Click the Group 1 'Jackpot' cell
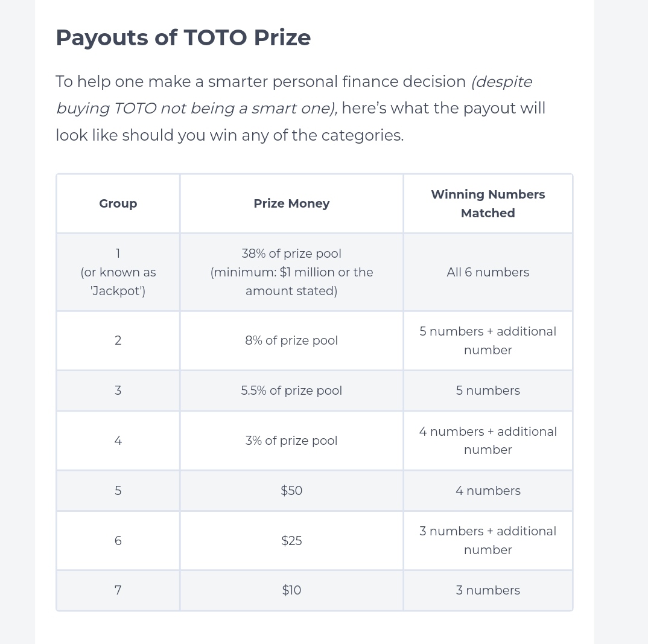 click(x=118, y=272)
